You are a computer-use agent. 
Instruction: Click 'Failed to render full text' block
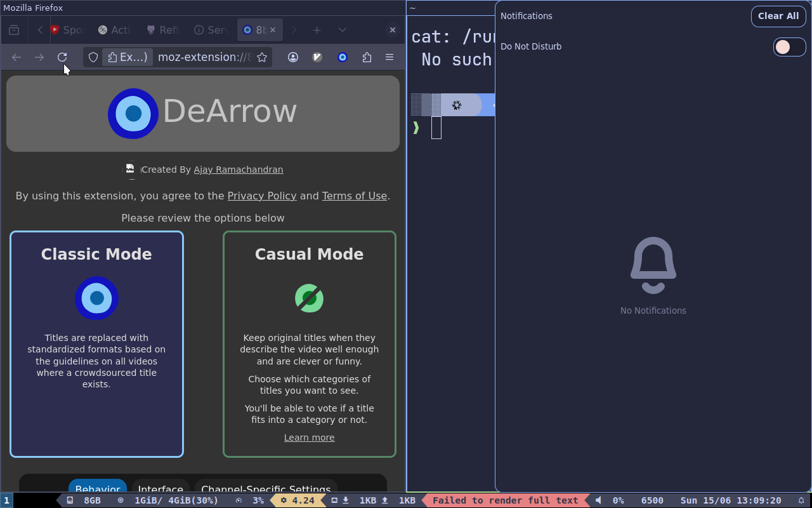[x=506, y=500]
